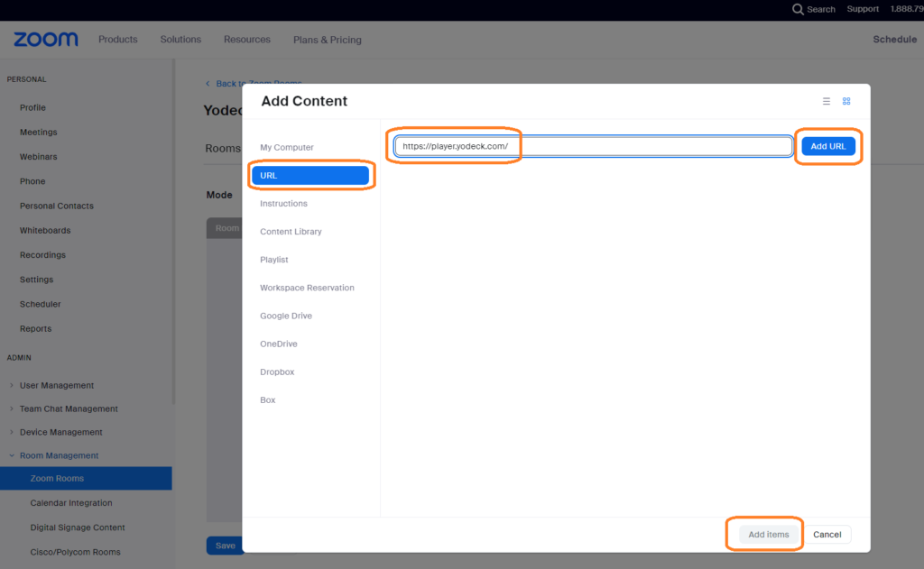Open Google Drive source option
Screen dimensions: 924x569
point(286,316)
